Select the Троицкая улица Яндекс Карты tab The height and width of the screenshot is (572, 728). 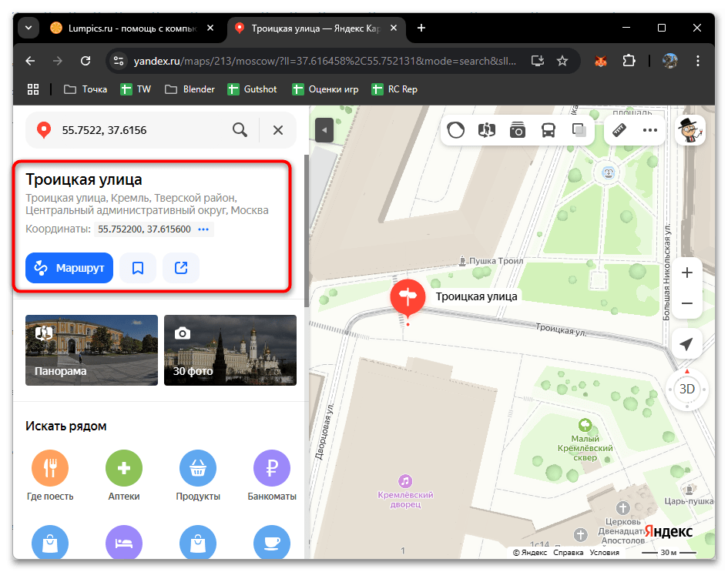tap(316, 28)
